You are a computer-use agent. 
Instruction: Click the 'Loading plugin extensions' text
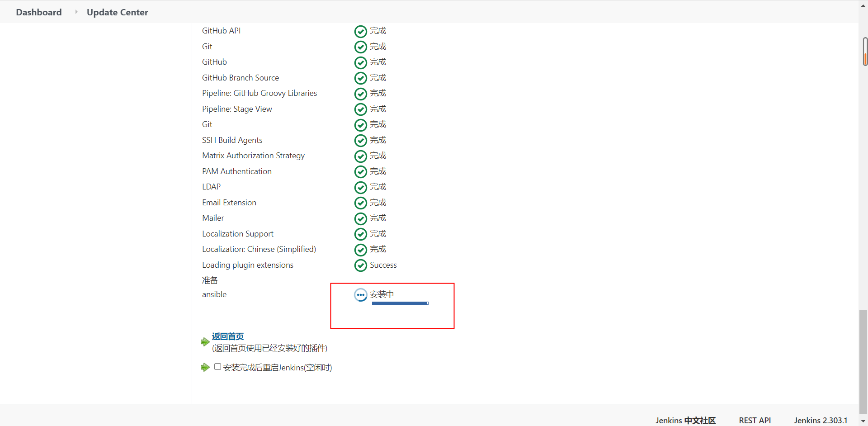click(248, 265)
